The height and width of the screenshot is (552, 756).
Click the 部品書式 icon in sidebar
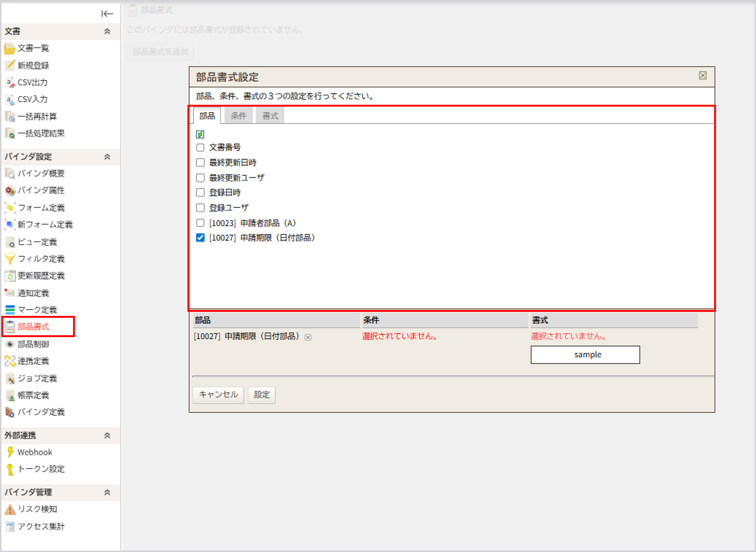click(10, 327)
